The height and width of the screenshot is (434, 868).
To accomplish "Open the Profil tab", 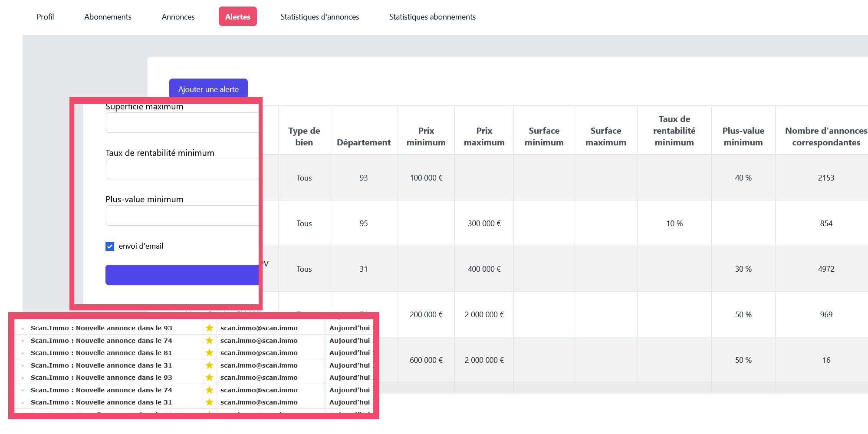I will click(45, 17).
